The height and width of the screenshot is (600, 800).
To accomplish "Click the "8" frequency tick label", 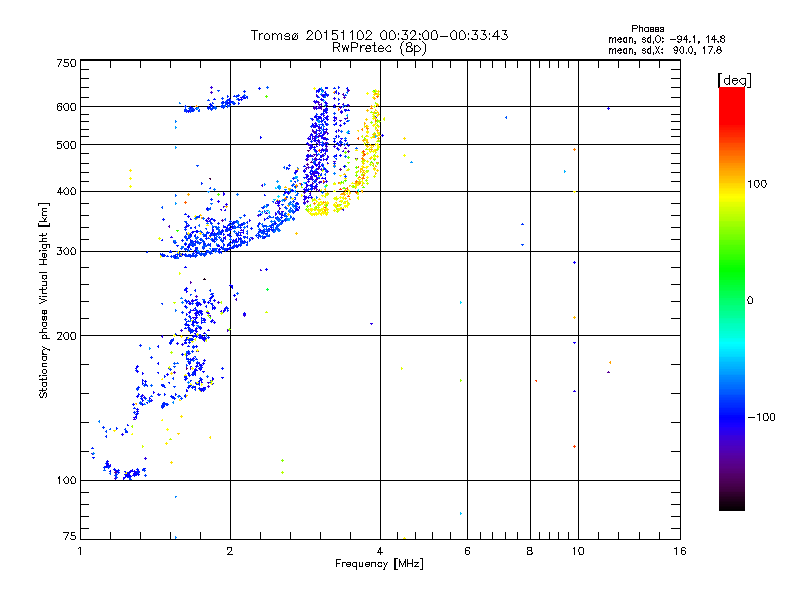I will [x=530, y=551].
